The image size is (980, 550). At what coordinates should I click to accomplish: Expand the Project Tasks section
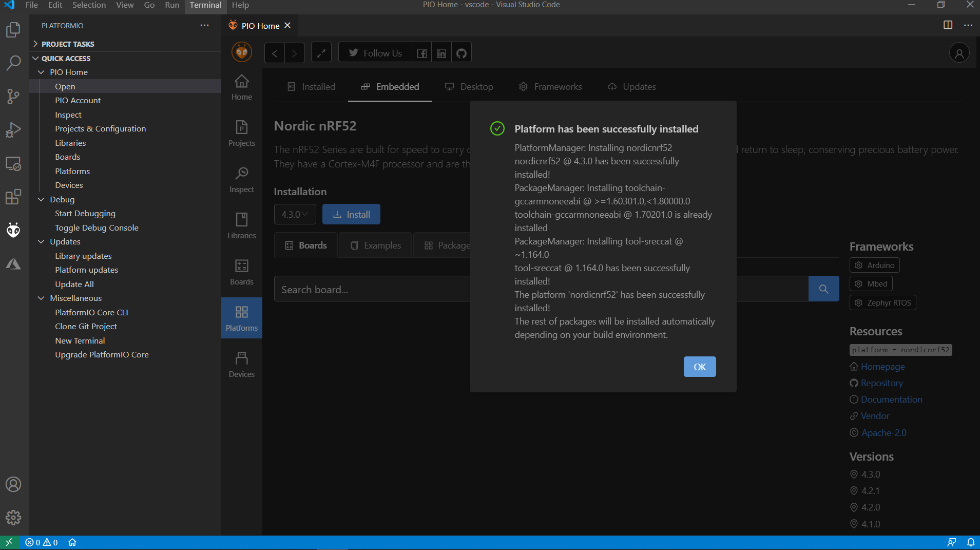tap(68, 44)
